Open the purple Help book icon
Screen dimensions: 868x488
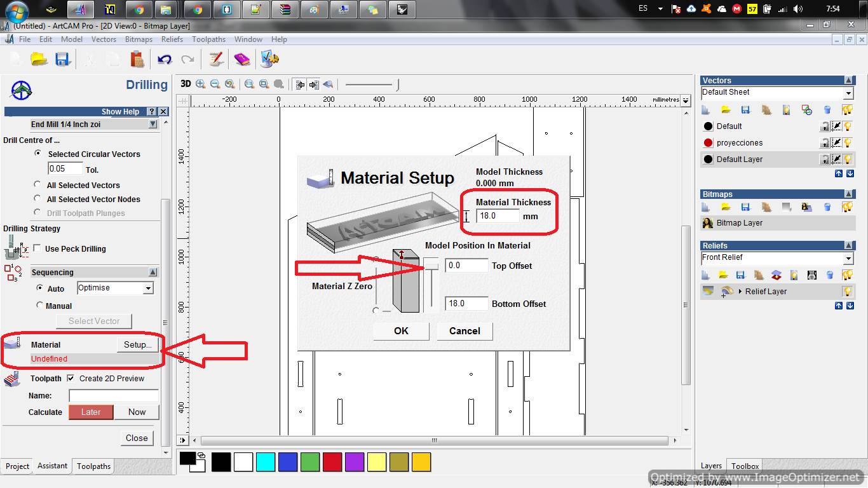coord(241,59)
